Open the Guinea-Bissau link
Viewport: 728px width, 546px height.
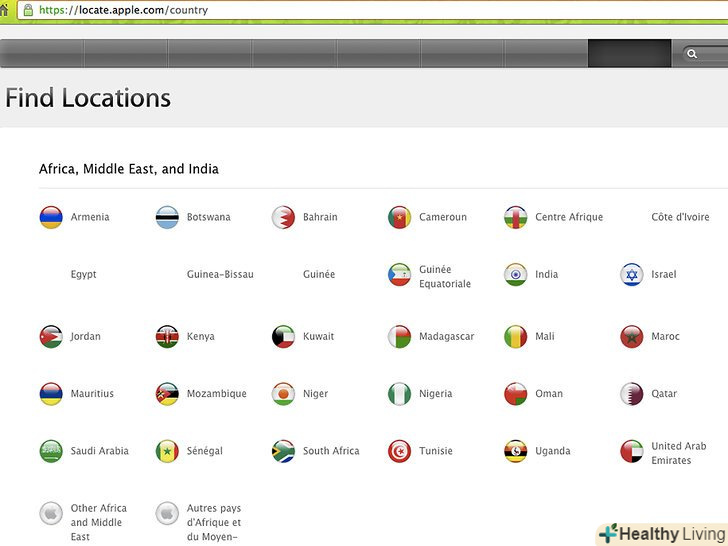(x=220, y=274)
